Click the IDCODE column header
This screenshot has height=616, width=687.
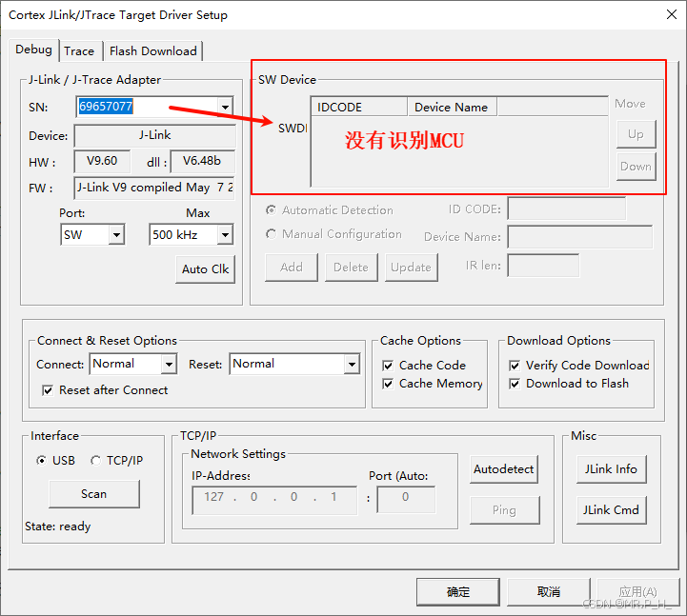(359, 108)
